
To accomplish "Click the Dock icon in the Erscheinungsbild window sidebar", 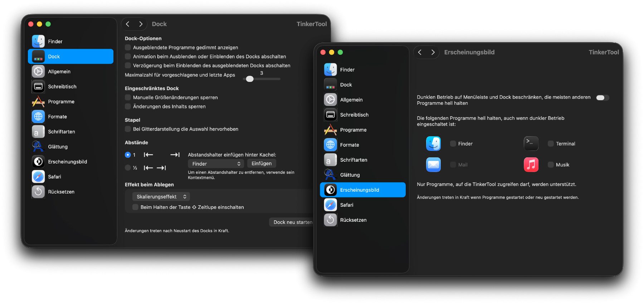I will pos(330,85).
